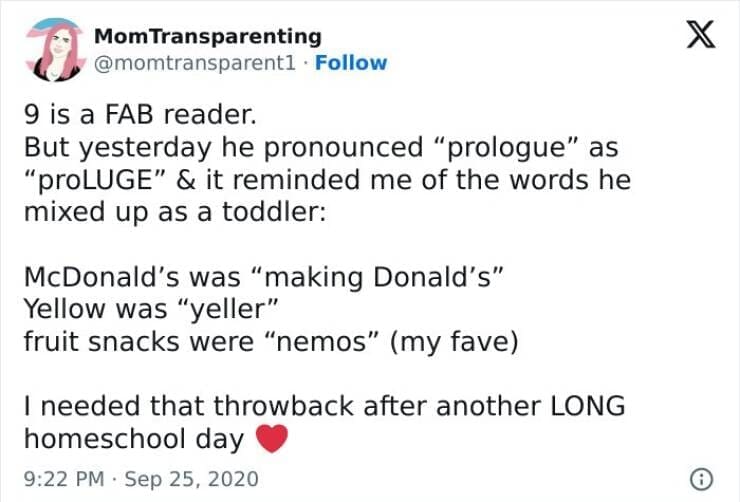Click the text "homeschool day"
This screenshot has width=740, height=502.
pos(134,439)
